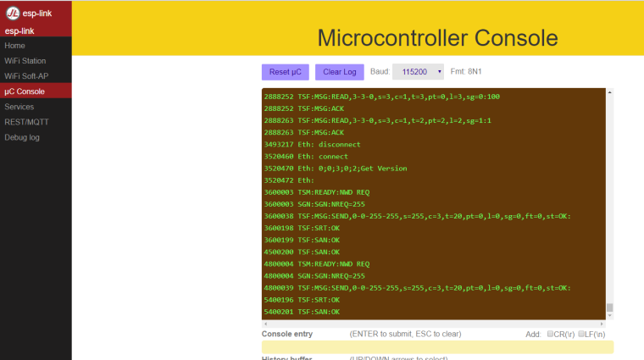Click the Reset µC button
644x360 pixels.
[x=285, y=72]
